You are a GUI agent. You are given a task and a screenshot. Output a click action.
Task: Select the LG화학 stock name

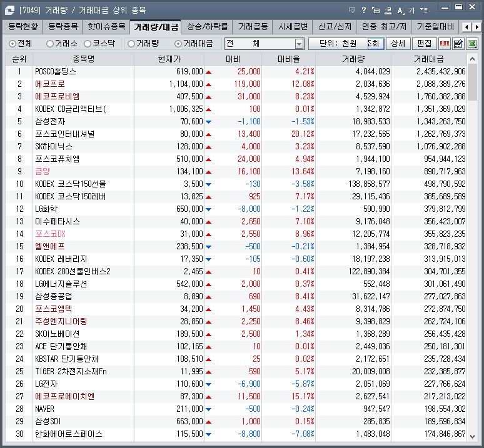[46, 209]
